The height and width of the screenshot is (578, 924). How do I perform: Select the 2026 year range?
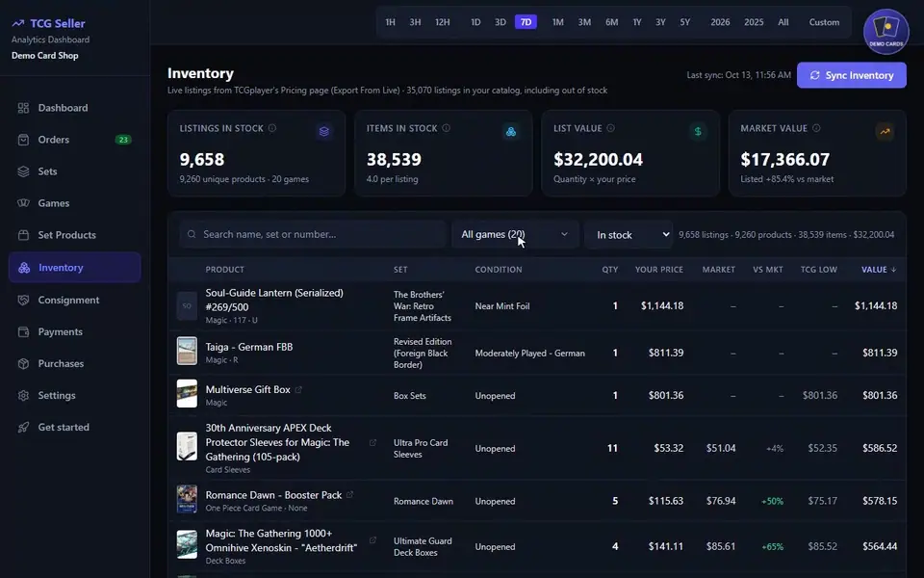click(x=720, y=22)
